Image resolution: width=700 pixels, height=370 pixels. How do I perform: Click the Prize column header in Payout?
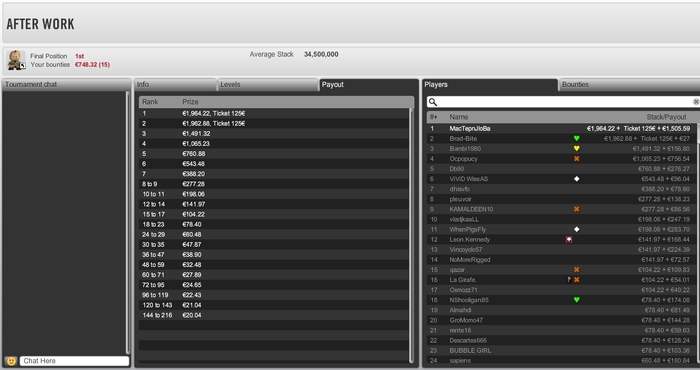190,102
